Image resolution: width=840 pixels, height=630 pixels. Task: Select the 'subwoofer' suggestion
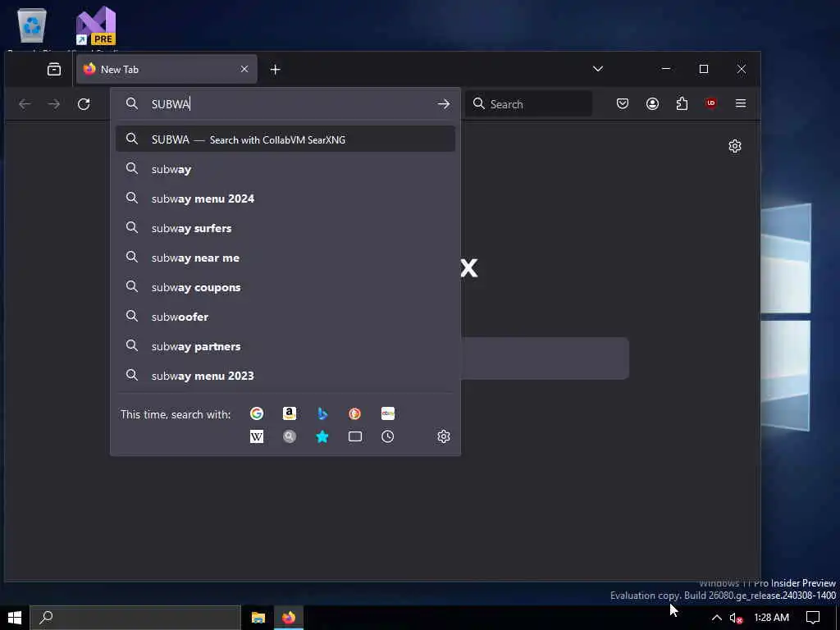pyautogui.click(x=285, y=317)
